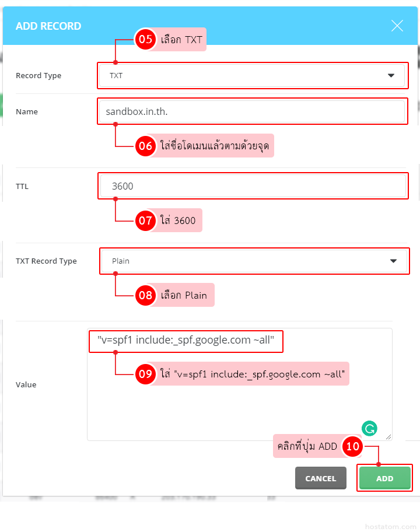
Task: Click the red step 10 badge
Action: (x=353, y=447)
